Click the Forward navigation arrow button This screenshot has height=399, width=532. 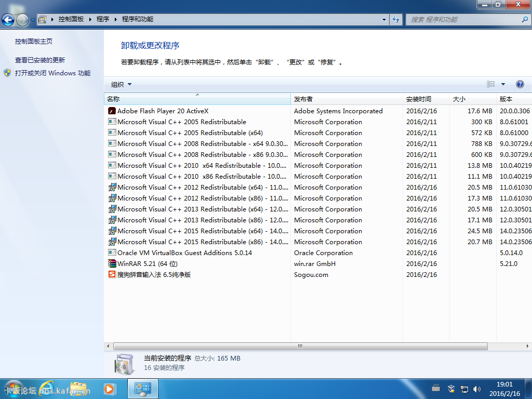coord(22,20)
